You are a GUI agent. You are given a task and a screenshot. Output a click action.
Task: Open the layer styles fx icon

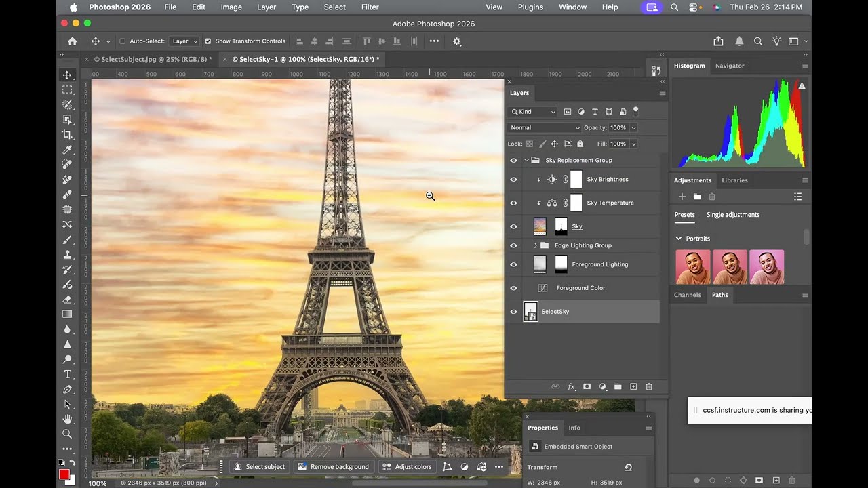pos(571,386)
